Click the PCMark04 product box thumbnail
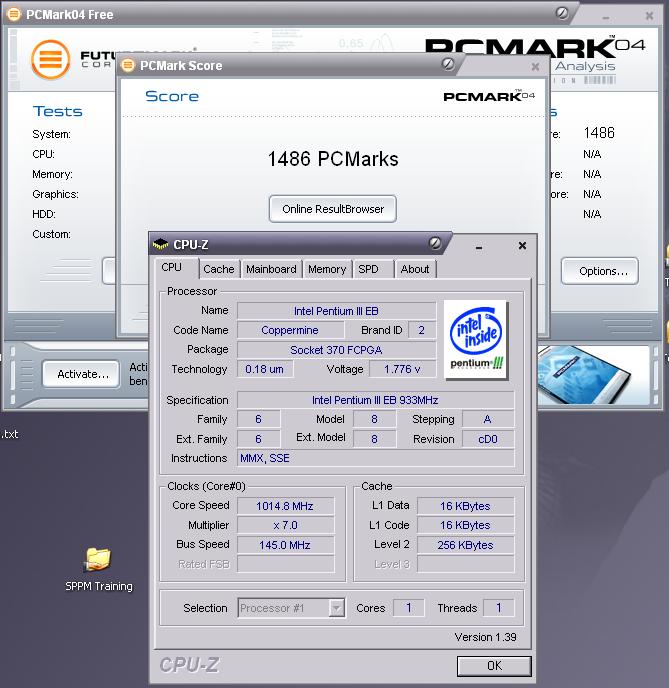 tap(583, 375)
